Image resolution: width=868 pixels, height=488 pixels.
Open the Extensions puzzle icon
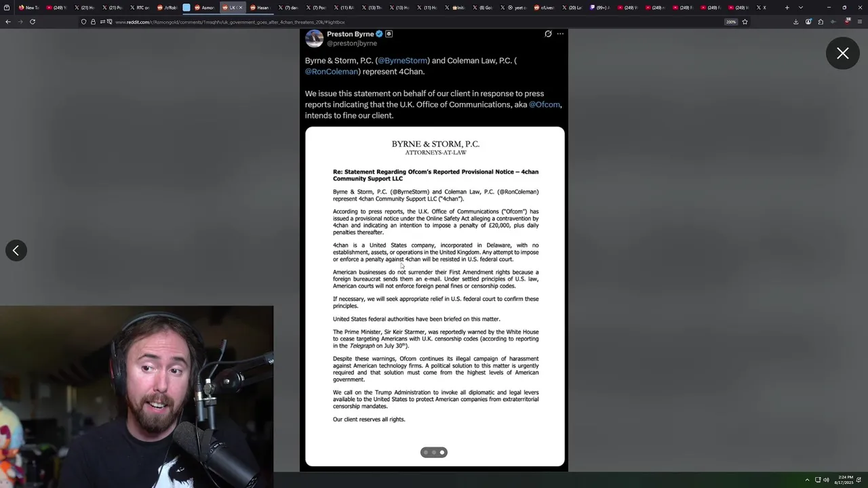click(x=821, y=22)
